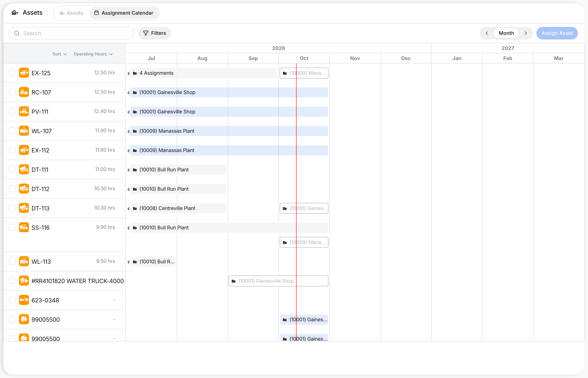The width and height of the screenshot is (588, 378).
Task: Click the Assets header icon at top left
Action: tap(15, 13)
